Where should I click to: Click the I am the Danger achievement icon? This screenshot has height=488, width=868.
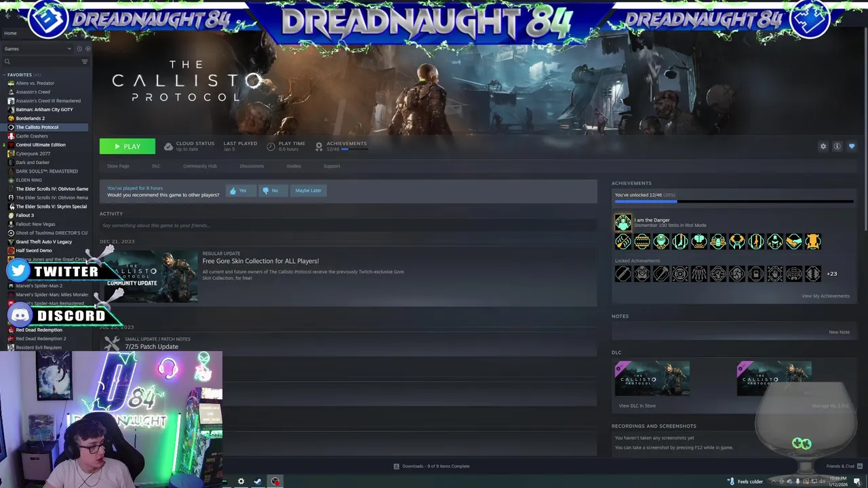(623, 222)
